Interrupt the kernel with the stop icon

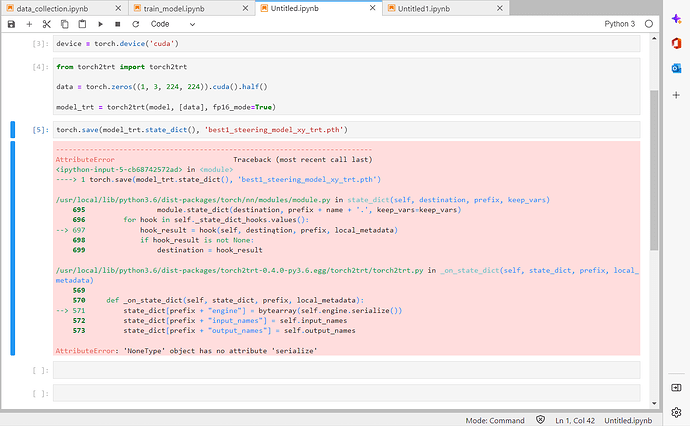pyautogui.click(x=117, y=23)
